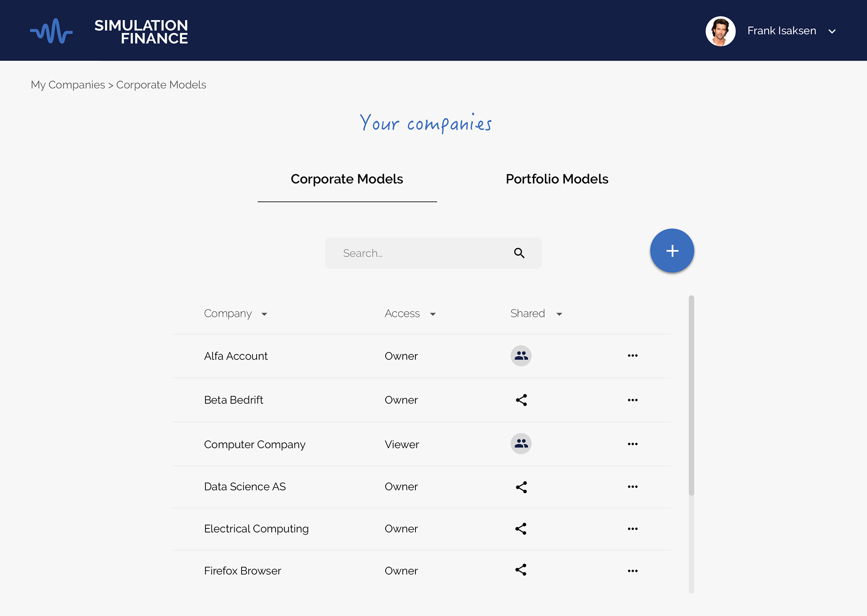Viewport: 867px width, 616px height.
Task: Open more options for Data Science AS
Action: tap(633, 486)
